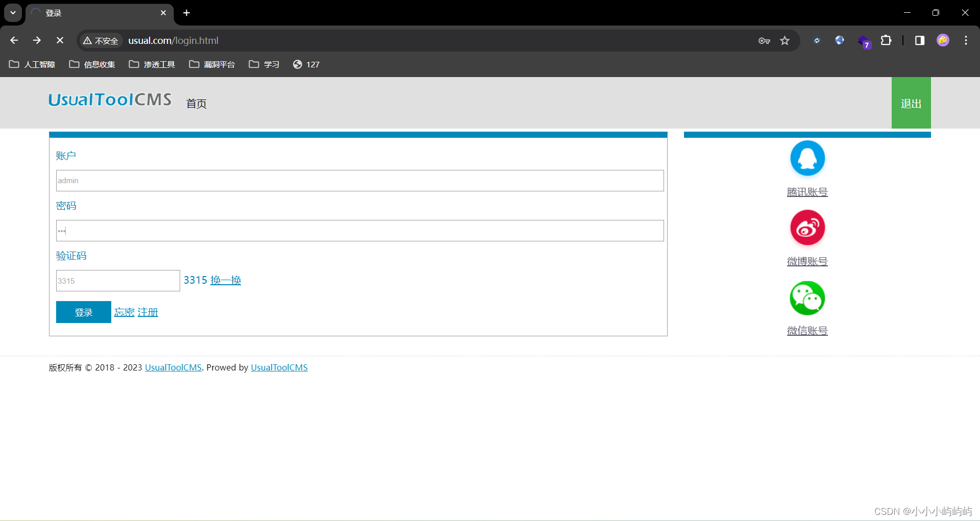980x521 pixels.
Task: Open the 腾讯账号 link
Action: click(x=807, y=192)
